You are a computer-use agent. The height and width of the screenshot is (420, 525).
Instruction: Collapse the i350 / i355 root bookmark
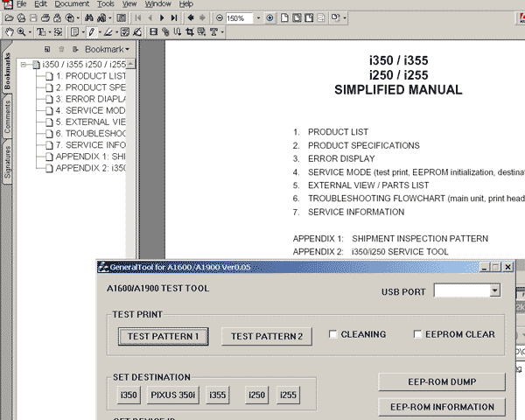click(23, 64)
